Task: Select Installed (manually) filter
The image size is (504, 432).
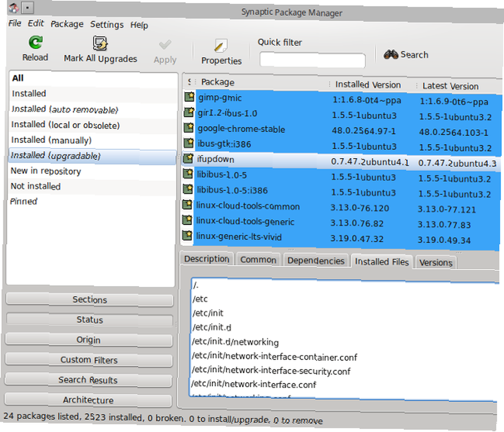Action: [93, 140]
